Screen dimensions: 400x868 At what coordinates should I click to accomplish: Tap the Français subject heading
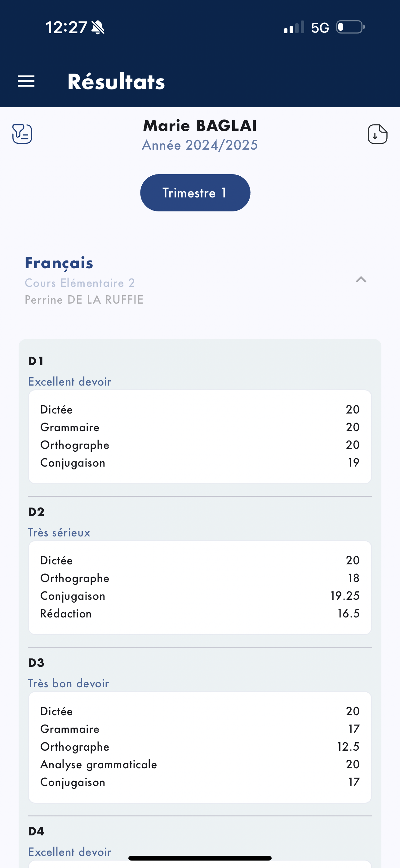tap(59, 263)
